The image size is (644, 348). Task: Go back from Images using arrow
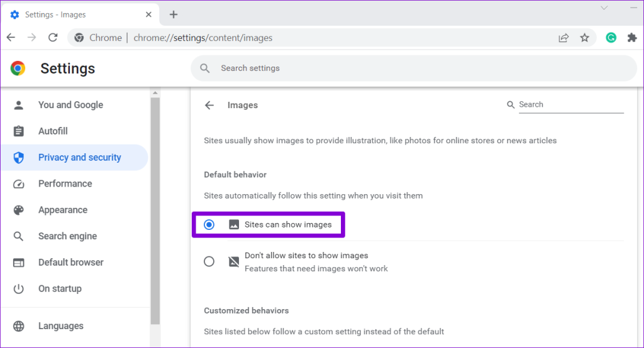pos(209,105)
